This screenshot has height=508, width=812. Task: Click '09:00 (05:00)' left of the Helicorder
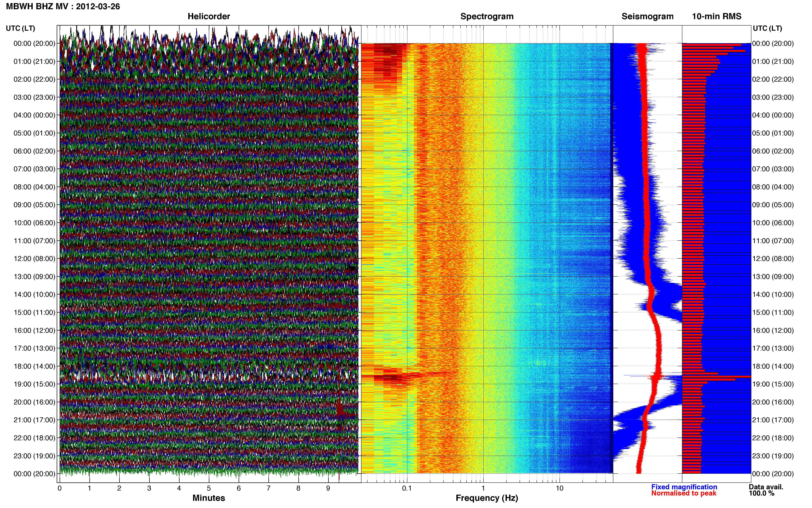click(34, 205)
